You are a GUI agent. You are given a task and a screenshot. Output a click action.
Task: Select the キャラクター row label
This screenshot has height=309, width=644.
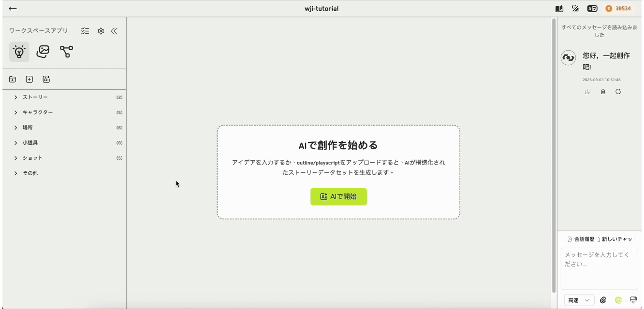[x=38, y=112]
